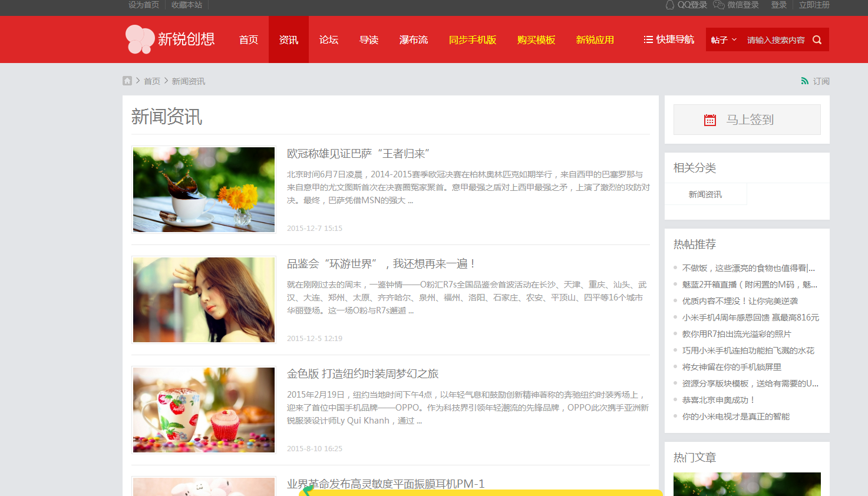Image resolution: width=868 pixels, height=496 pixels.
Task: Open the coffee cup article thumbnail
Action: tap(204, 190)
